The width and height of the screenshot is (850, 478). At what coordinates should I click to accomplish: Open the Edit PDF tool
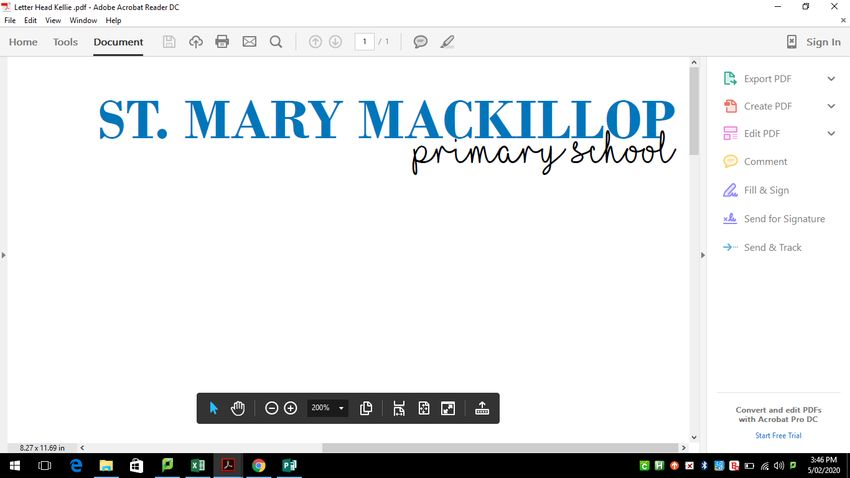762,133
